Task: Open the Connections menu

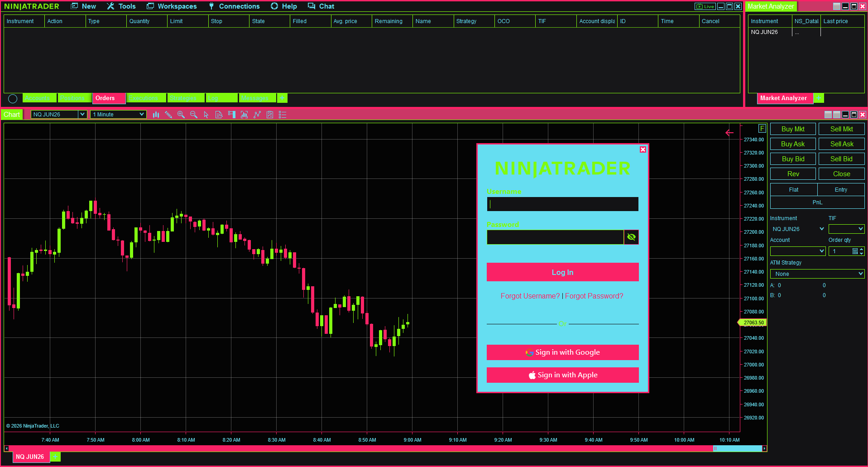Action: [x=234, y=6]
